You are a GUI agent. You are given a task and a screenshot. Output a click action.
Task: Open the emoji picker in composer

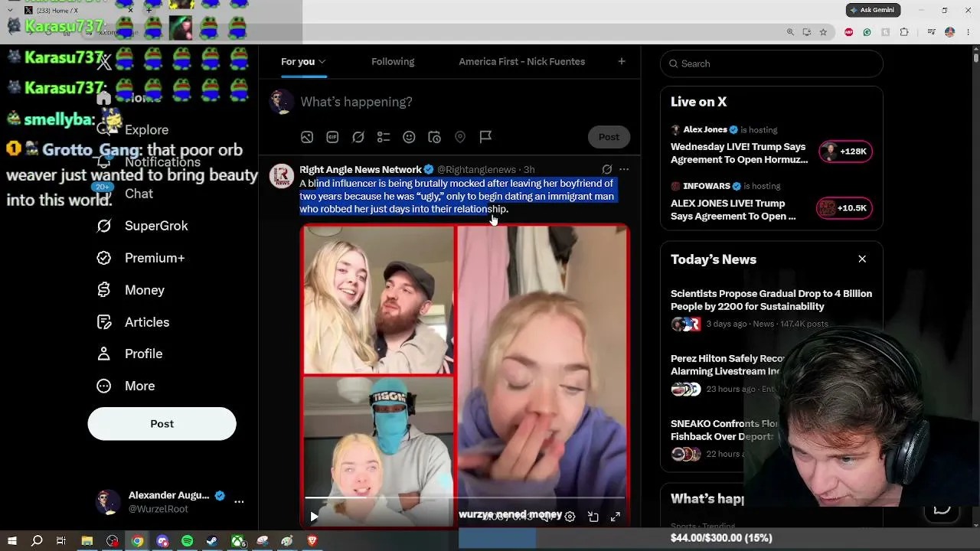[409, 137]
